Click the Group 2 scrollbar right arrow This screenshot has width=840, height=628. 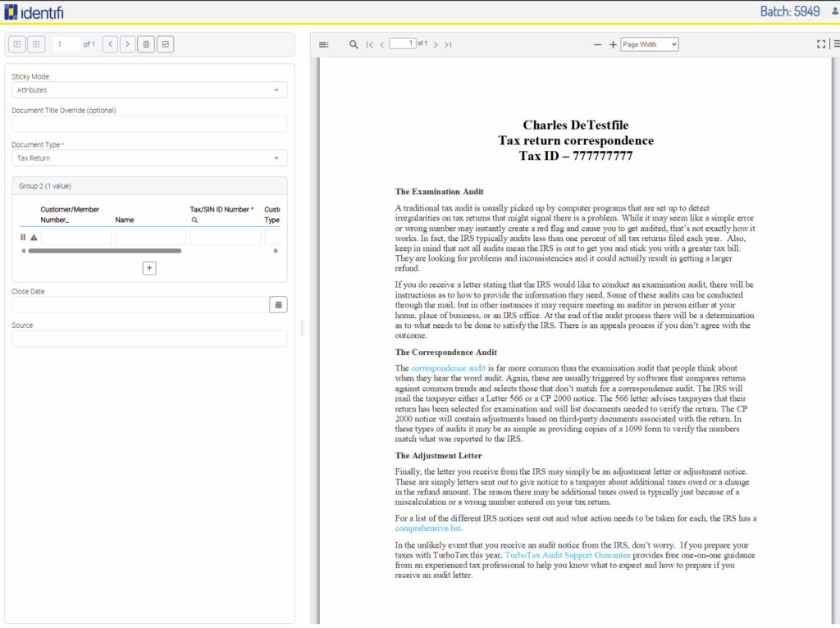click(x=276, y=251)
